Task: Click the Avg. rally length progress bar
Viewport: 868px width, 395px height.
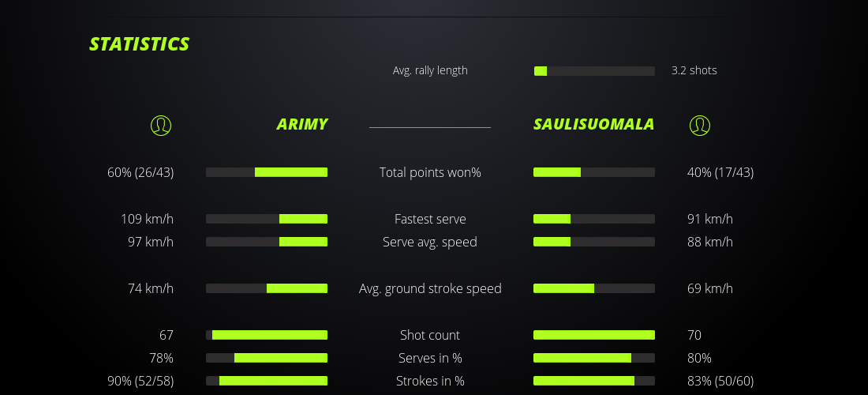Action: click(594, 71)
